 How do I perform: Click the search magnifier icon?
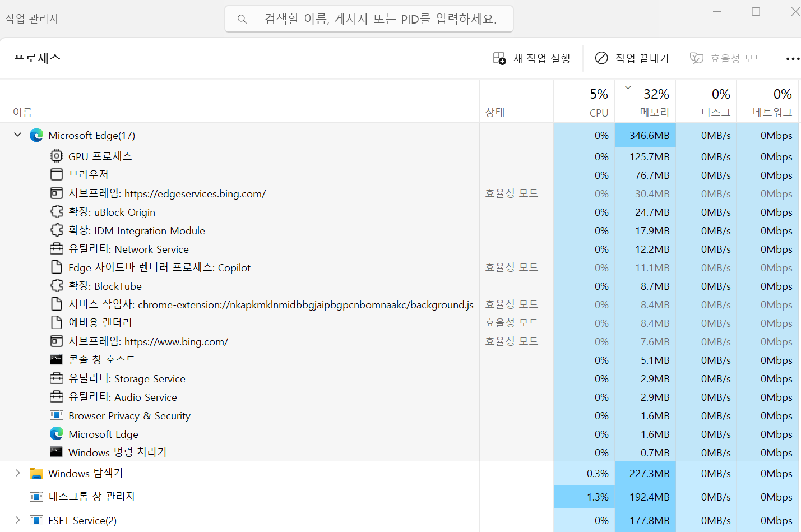[242, 19]
